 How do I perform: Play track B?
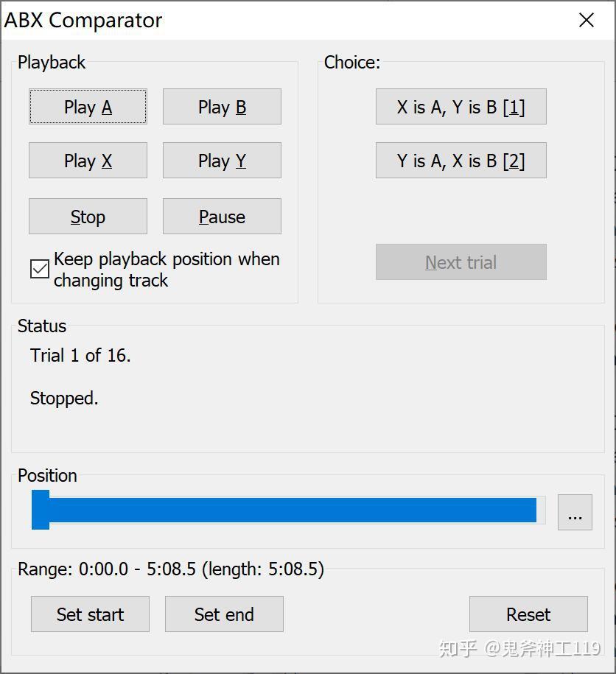coord(222,108)
